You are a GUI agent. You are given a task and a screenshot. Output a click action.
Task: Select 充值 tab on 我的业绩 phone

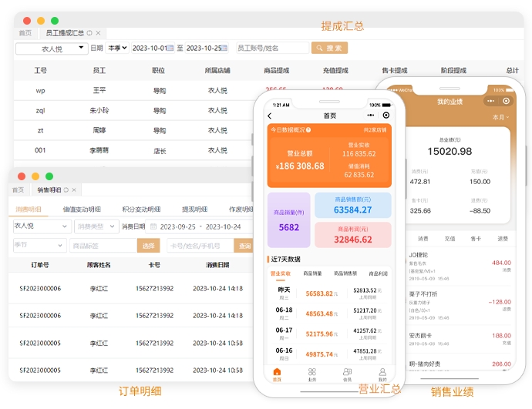(x=450, y=239)
